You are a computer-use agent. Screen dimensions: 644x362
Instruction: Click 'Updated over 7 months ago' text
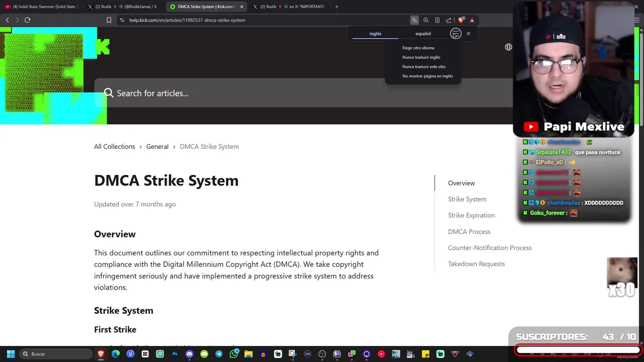pyautogui.click(x=135, y=204)
